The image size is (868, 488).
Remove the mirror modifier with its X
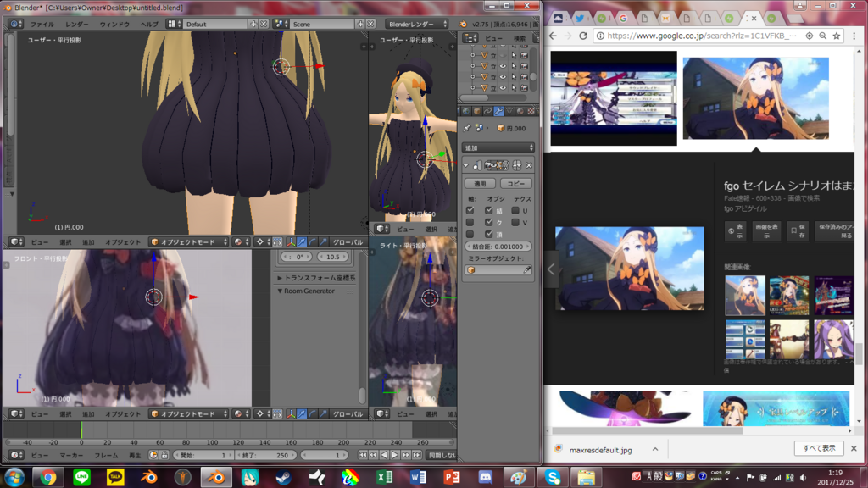coord(529,165)
